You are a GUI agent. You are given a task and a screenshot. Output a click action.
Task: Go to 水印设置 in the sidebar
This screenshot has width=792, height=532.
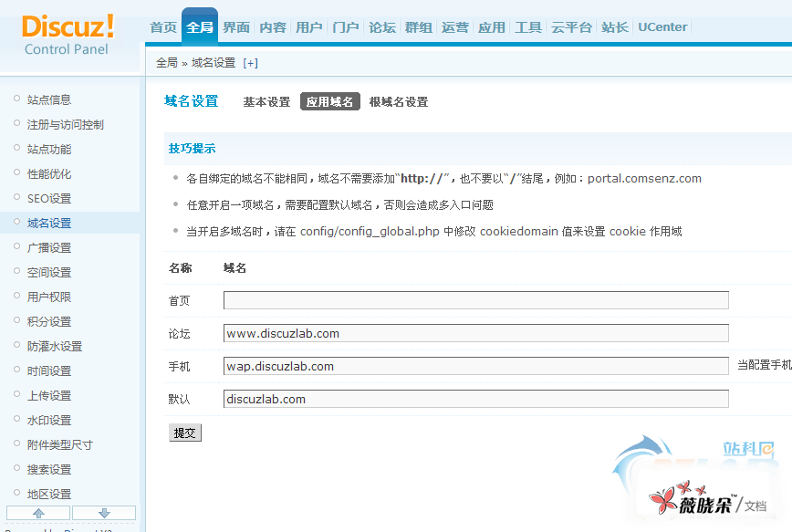[x=49, y=421]
